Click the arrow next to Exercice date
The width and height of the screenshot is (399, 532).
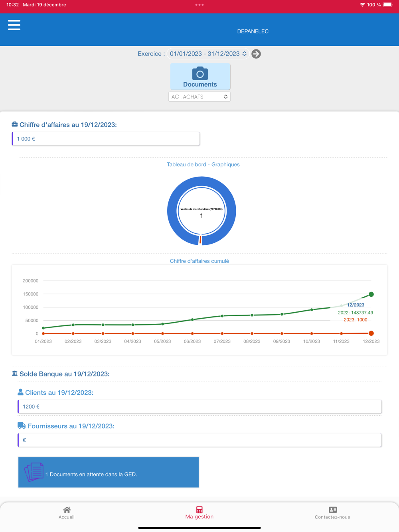[x=256, y=54]
